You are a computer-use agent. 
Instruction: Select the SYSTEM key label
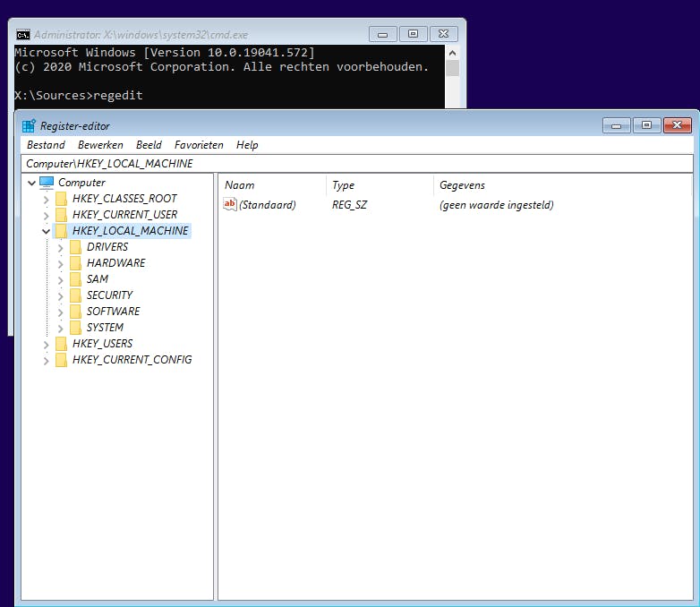(x=105, y=328)
